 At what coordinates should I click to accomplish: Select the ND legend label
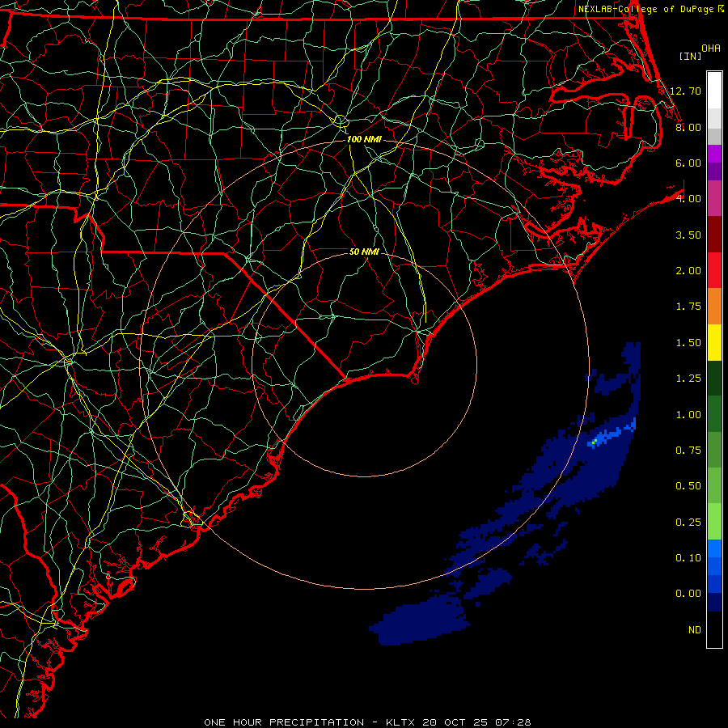pos(695,630)
